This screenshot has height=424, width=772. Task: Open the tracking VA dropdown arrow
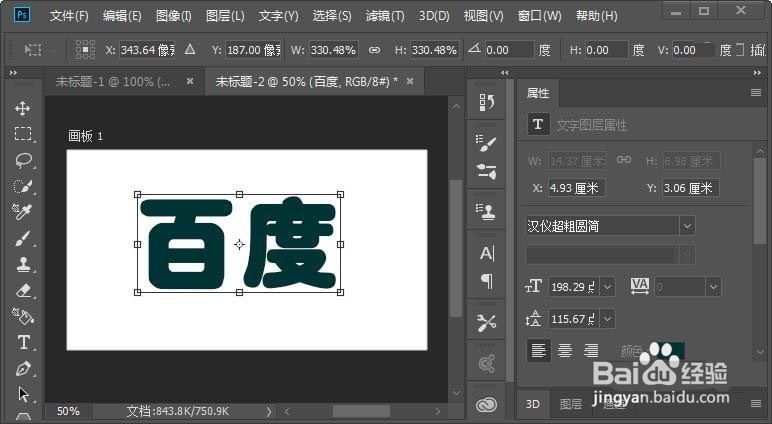(x=713, y=287)
